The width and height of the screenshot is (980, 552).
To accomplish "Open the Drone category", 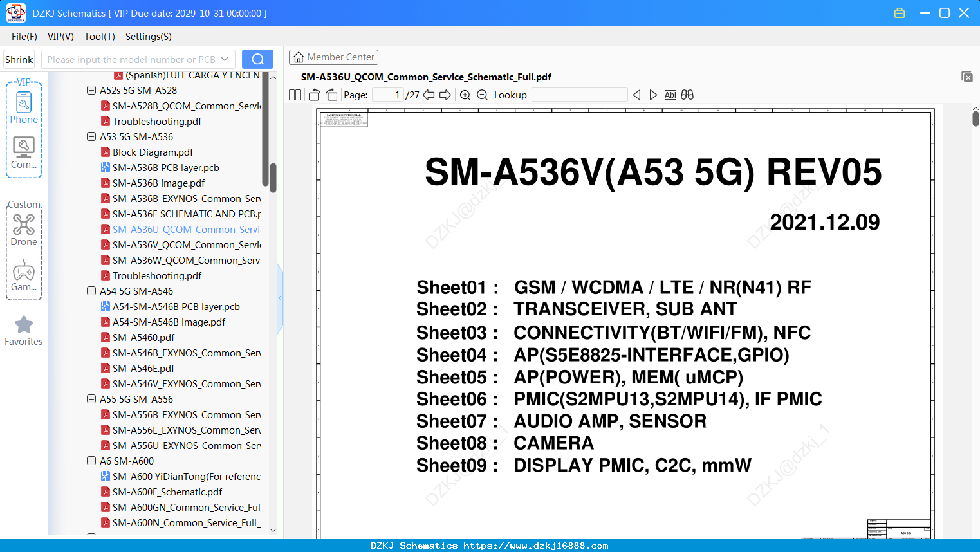I will [x=24, y=230].
